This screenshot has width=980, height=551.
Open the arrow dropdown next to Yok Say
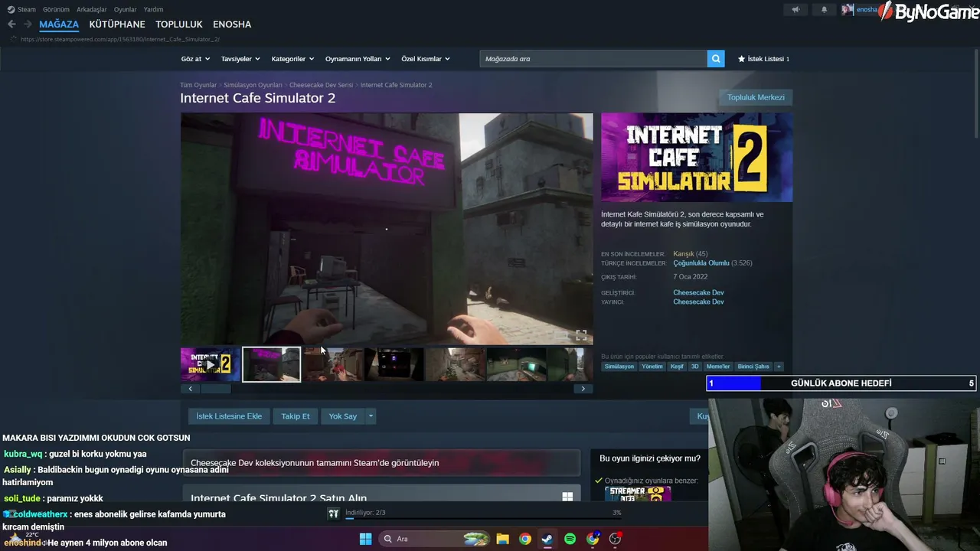371,416
